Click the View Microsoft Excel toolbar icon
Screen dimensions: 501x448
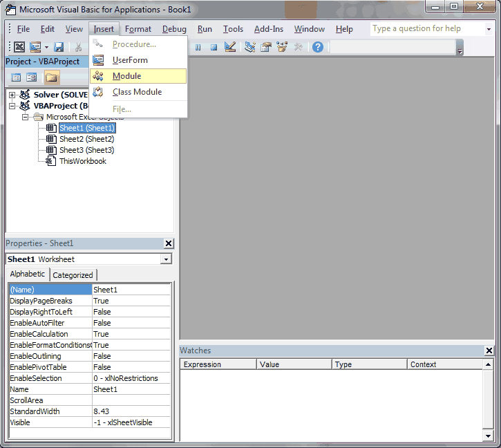[x=19, y=47]
